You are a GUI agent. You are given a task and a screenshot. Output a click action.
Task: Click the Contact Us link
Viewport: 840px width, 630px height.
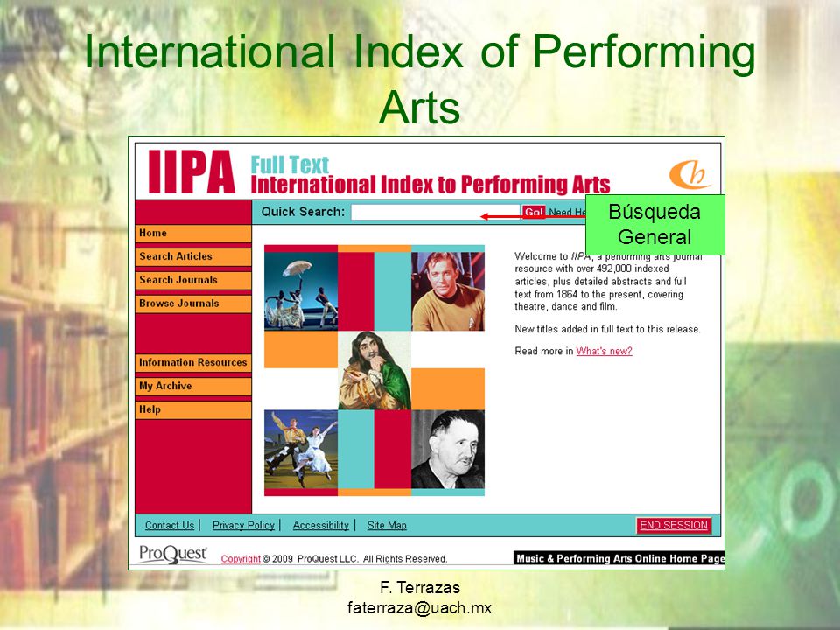point(169,526)
